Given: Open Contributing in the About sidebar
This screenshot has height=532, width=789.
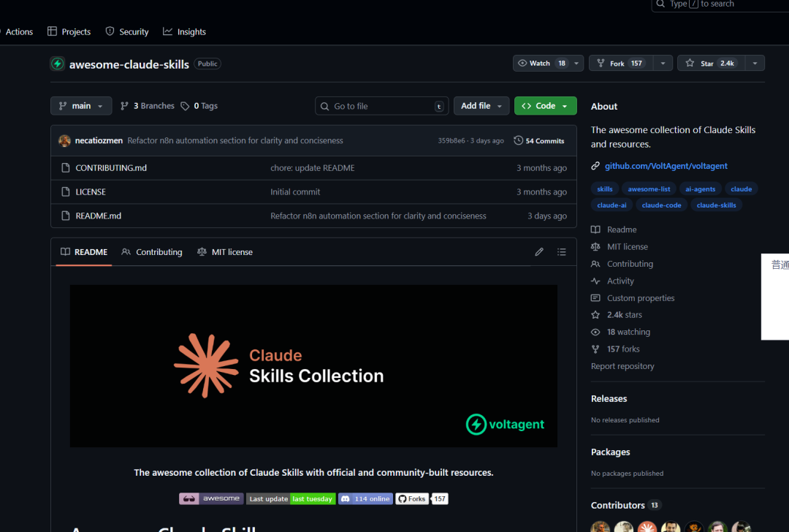Looking at the screenshot, I should coord(622,264).
